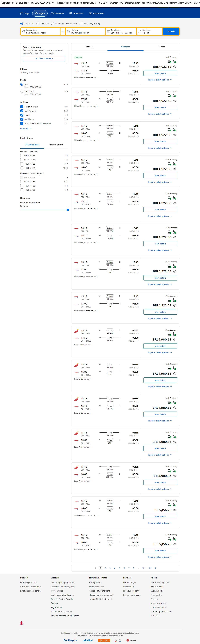Click the UK flag language icon
Screen dimensions: 200x644
[21, 623]
